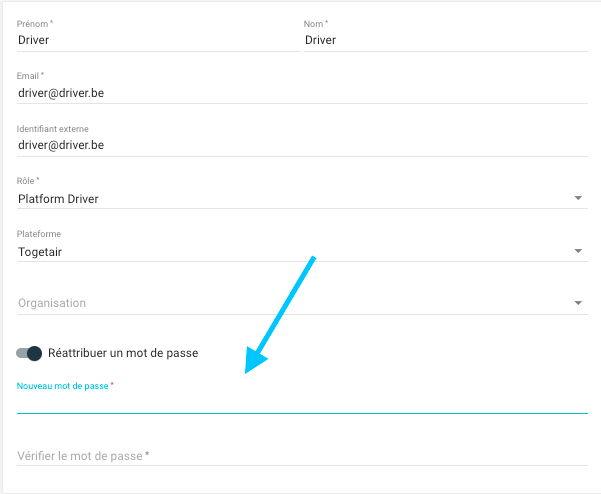Click the Identifiant externe label
The width and height of the screenshot is (601, 494).
coord(53,129)
